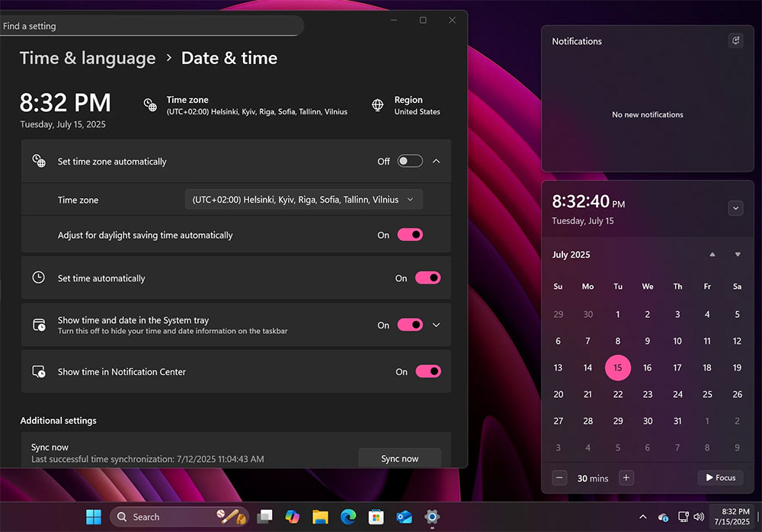Click the taskbar Search box
Screen dimensions: 762x532
point(179,517)
